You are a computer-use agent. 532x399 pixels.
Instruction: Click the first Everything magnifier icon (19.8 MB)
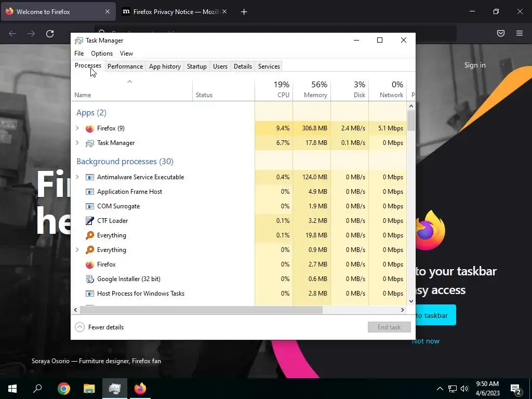click(x=89, y=235)
